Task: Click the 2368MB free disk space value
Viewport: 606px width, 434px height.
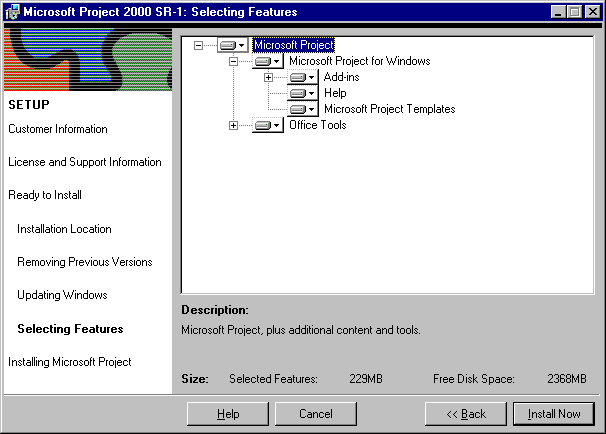Action: pos(567,379)
